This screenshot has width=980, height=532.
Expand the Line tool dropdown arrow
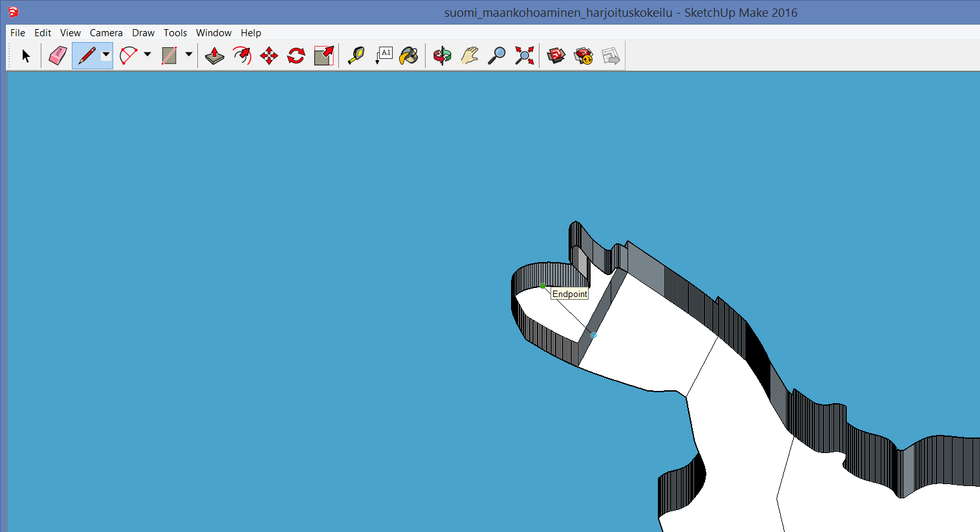[106, 55]
